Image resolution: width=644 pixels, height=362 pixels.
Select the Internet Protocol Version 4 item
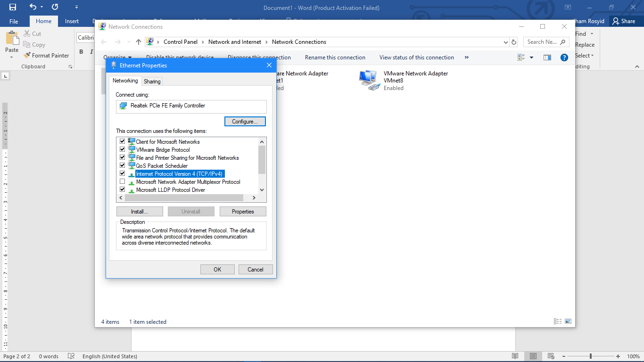coord(179,174)
